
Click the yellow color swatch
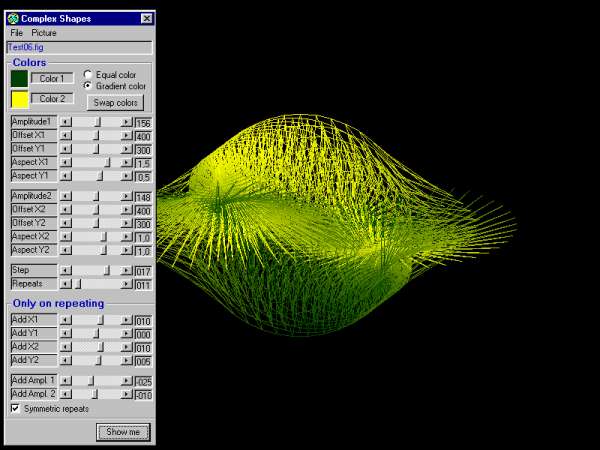[x=19, y=99]
